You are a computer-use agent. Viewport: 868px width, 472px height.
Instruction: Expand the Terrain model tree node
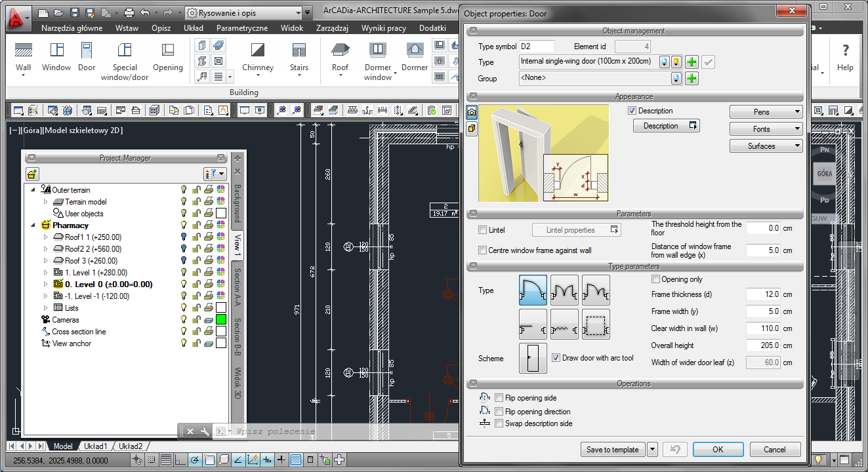(46, 202)
